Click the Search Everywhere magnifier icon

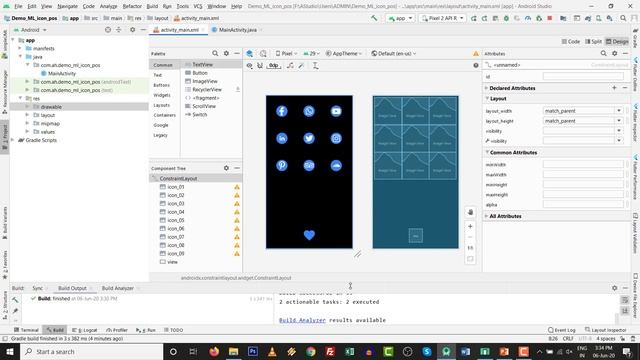(x=623, y=18)
